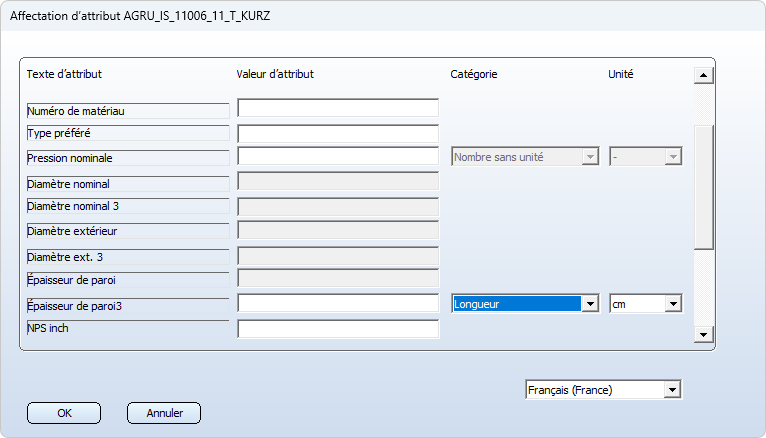
Task: Click the Numéro de matériau value field
Action: click(x=338, y=108)
